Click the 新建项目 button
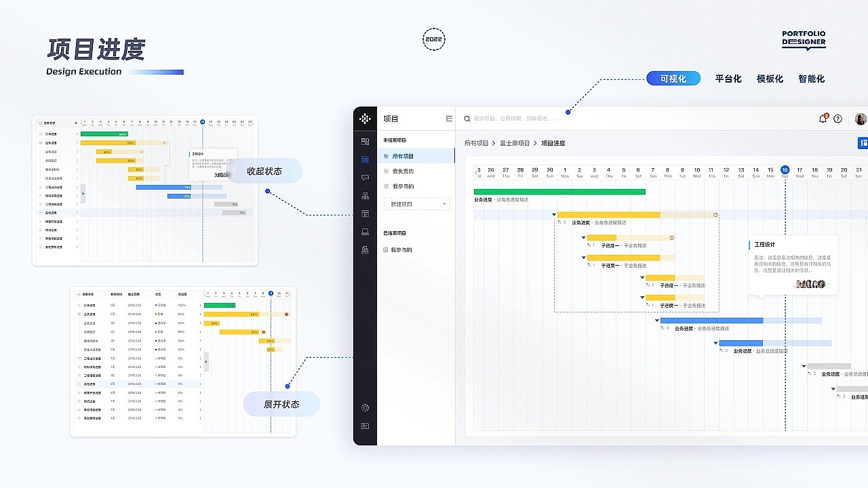 (x=416, y=204)
